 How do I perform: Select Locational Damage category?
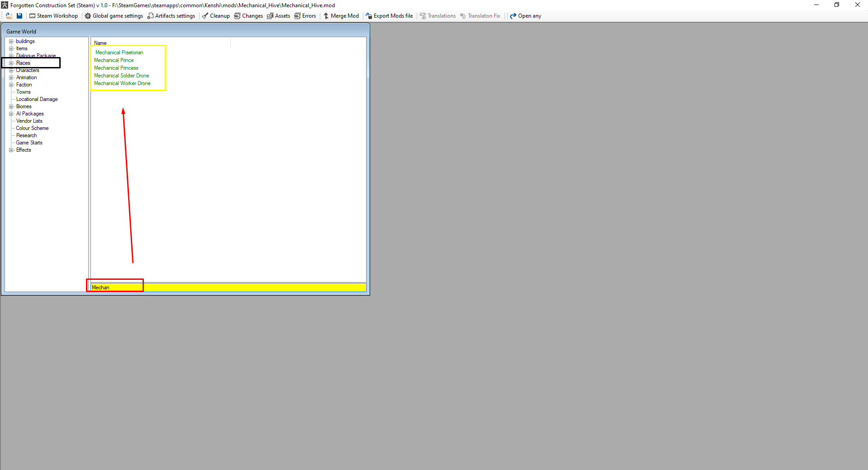click(37, 99)
